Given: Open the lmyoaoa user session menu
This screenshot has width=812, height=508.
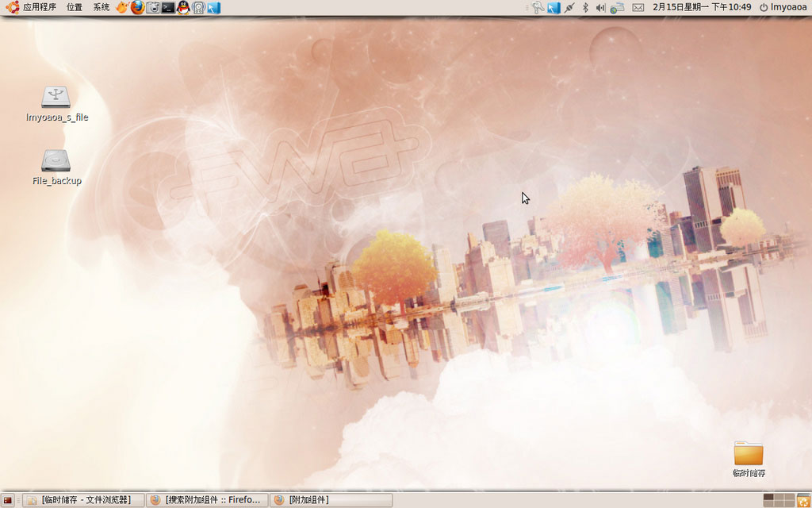Looking at the screenshot, I should (783, 7).
